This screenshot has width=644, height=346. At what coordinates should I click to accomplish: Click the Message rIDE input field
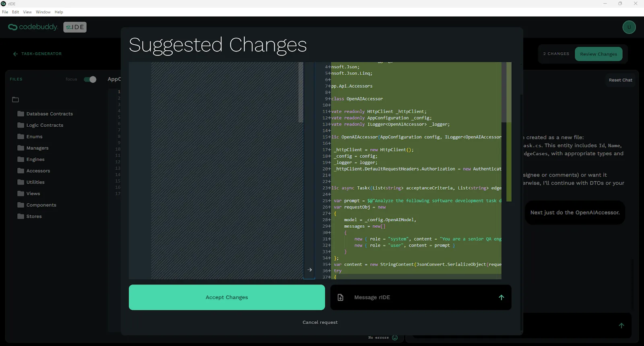coord(421,297)
